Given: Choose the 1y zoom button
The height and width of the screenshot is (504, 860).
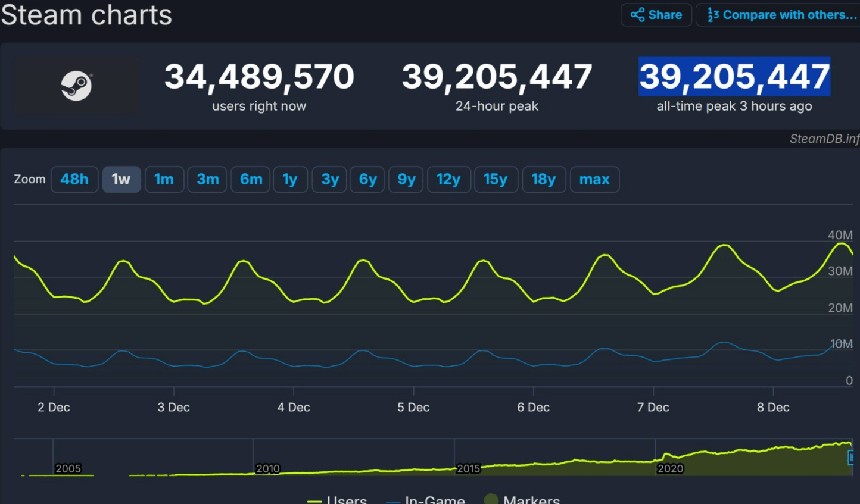Looking at the screenshot, I should click(x=290, y=179).
